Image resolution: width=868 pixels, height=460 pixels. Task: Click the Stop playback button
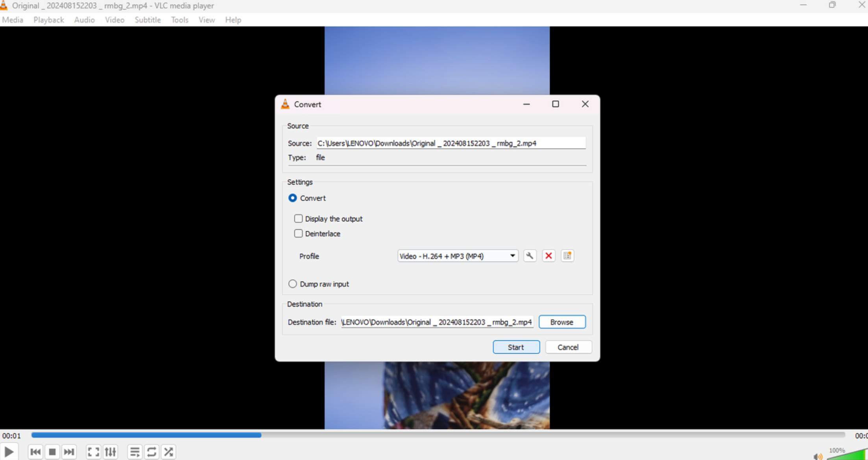(52, 452)
